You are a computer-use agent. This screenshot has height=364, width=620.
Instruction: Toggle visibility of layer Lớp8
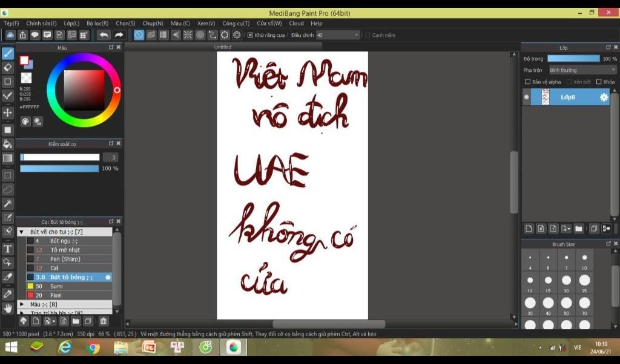(526, 97)
